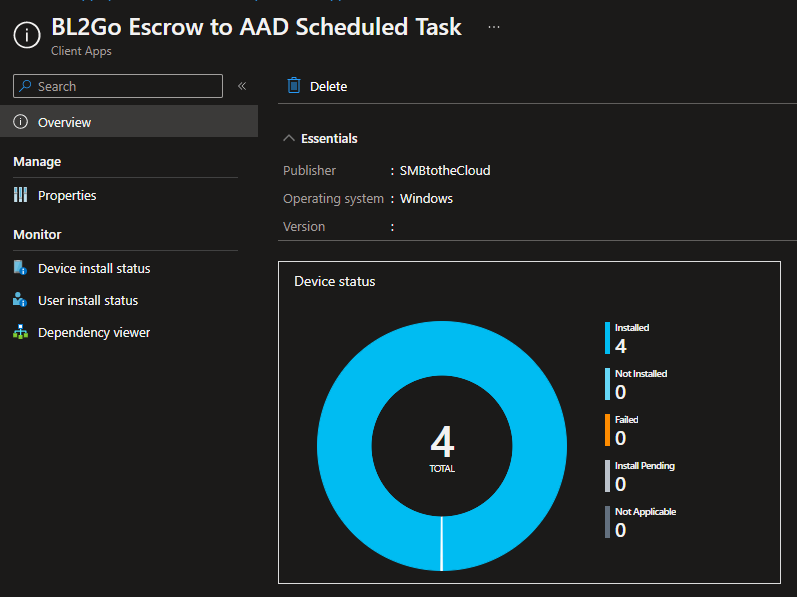Open the Device install status page

click(94, 268)
